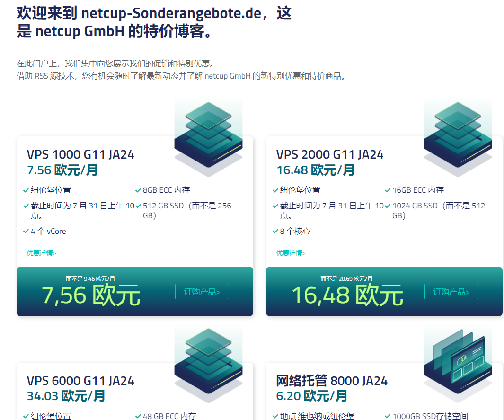The image size is (504, 420).
Task: Click the 1024 GB SSD（而不是 512 GB）feature
Action: [x=438, y=211]
